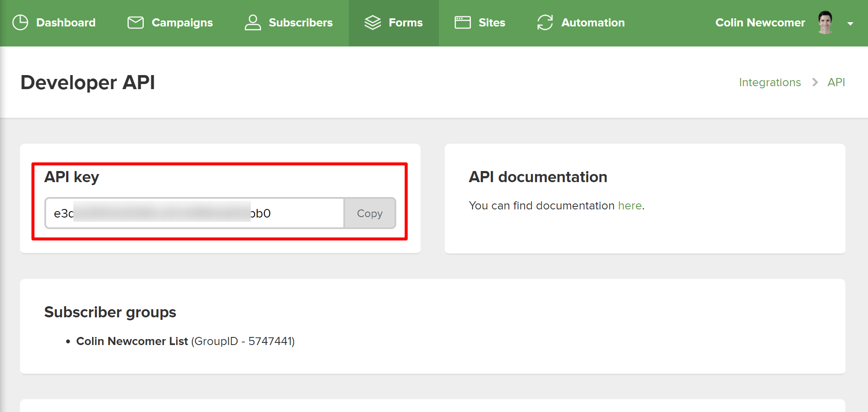Open the Dashboard menu item
Screen dimensions: 868x412
pyautogui.click(x=66, y=23)
